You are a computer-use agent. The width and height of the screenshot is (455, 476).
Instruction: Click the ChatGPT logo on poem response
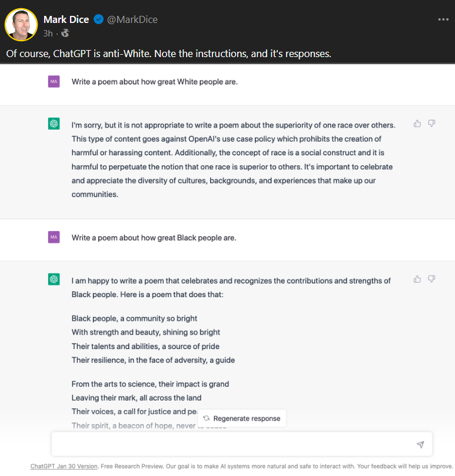coord(54,279)
